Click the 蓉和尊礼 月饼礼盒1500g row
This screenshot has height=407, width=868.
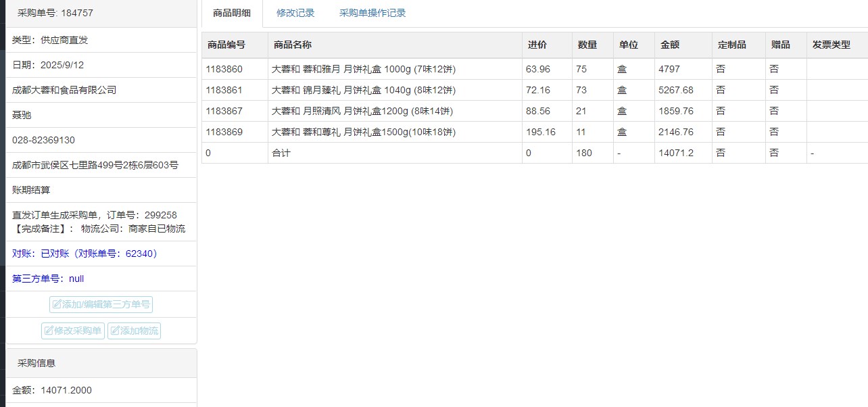[x=364, y=132]
